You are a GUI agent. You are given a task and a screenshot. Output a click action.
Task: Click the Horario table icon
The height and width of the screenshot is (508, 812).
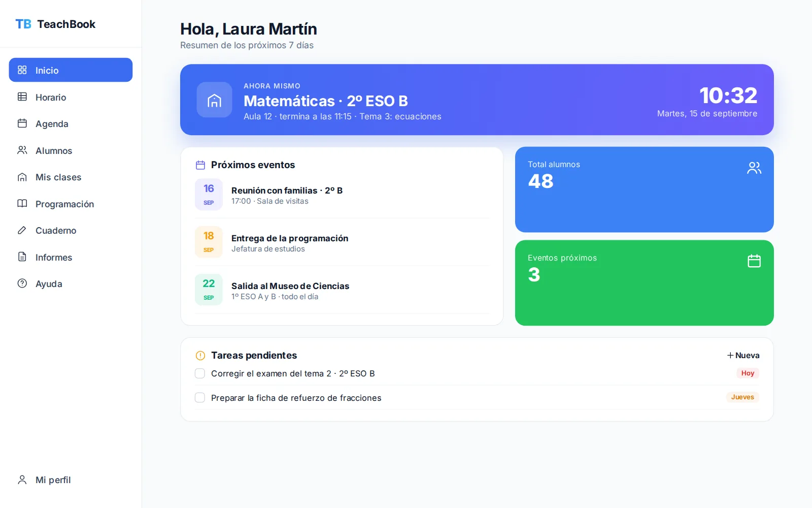click(22, 97)
